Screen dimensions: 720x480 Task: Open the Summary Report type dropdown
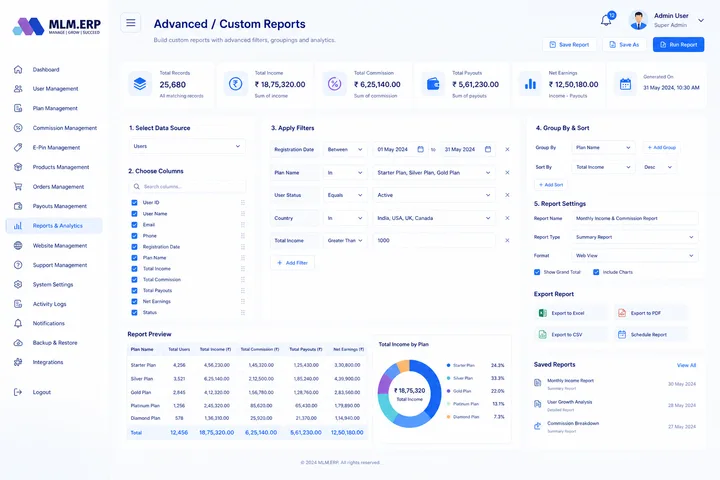635,237
